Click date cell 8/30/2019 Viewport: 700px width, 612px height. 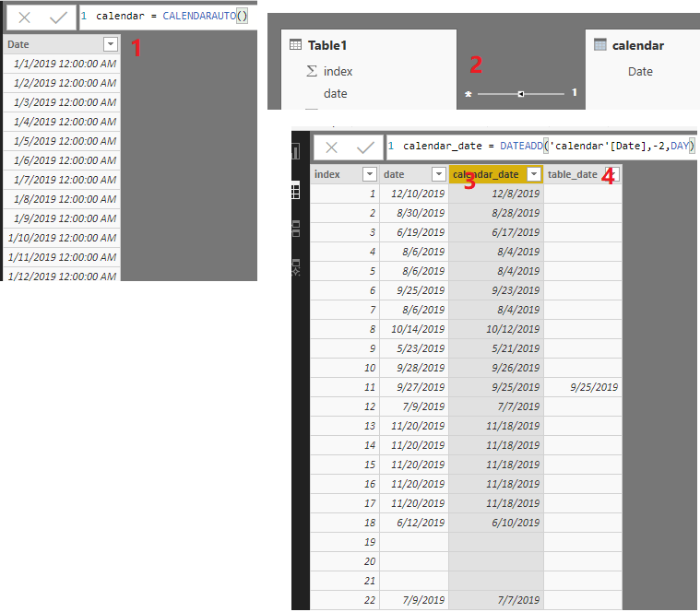pos(414,213)
